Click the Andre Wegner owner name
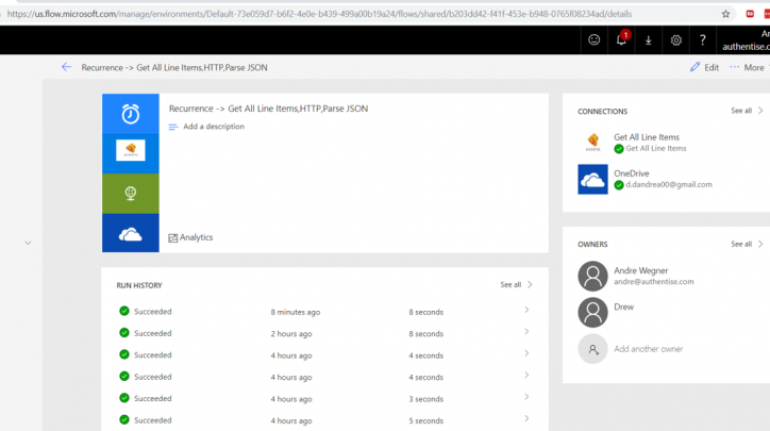This screenshot has width=770, height=431. [x=641, y=270]
